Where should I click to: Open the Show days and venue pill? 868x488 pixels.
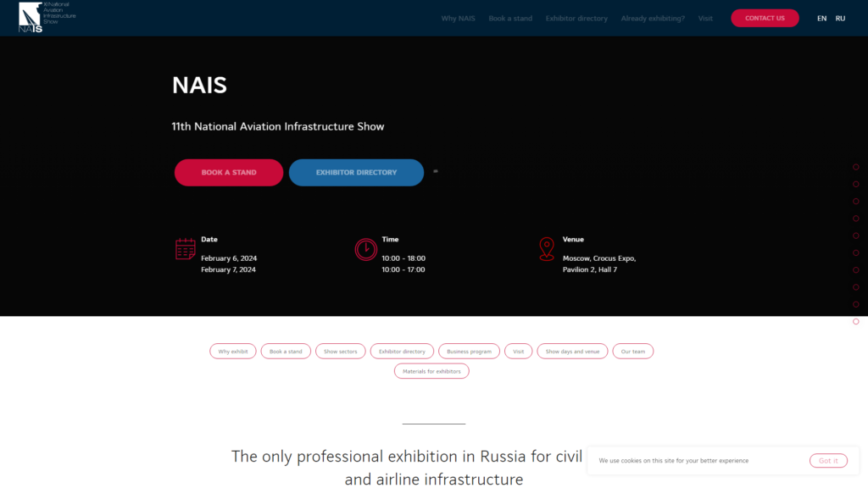point(572,352)
